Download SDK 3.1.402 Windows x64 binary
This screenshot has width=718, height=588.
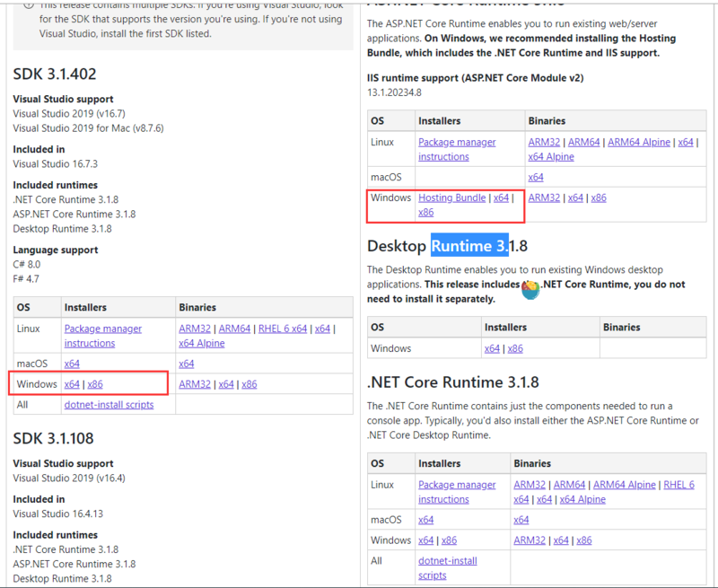point(226,385)
